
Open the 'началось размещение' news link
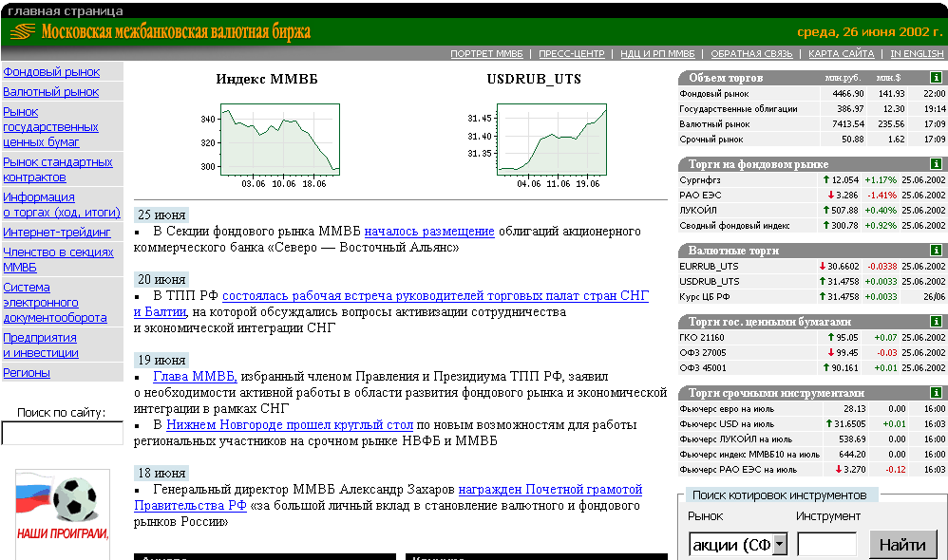[429, 232]
